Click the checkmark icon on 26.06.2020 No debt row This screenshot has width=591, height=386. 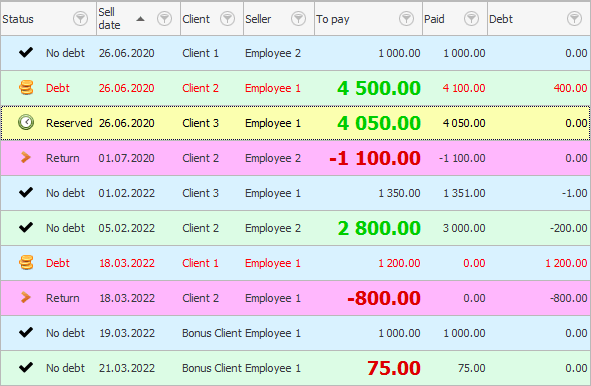point(26,53)
